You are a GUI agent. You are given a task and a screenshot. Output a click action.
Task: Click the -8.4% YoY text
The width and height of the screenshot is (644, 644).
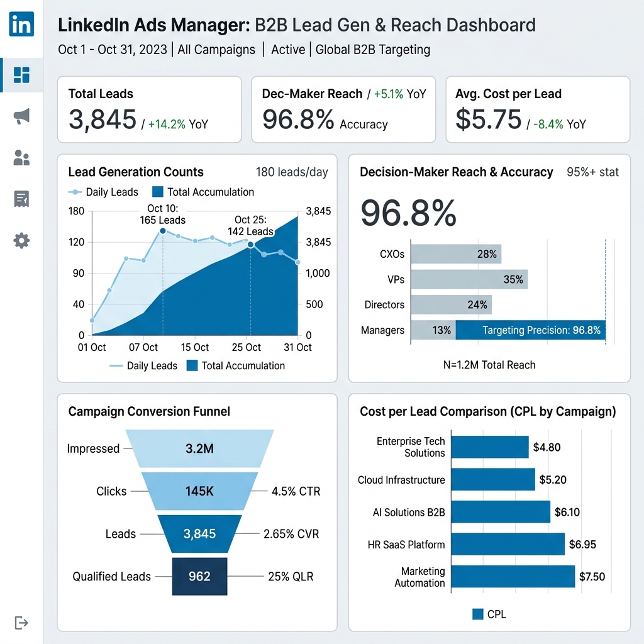[x=559, y=124]
